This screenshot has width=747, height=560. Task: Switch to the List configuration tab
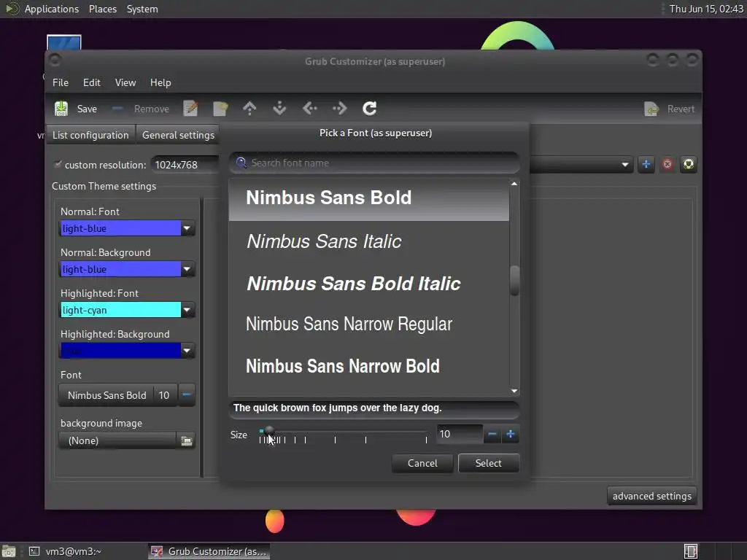coord(90,135)
